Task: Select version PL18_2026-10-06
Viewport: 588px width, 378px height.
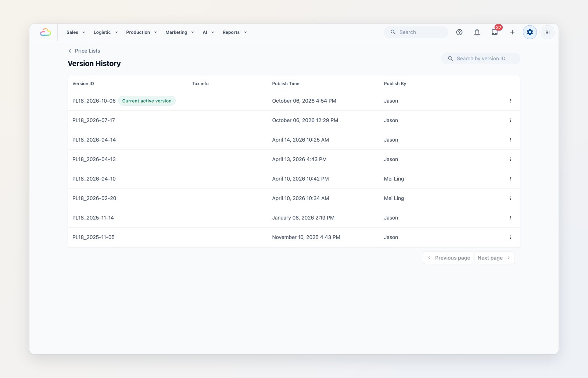Action: pos(94,101)
